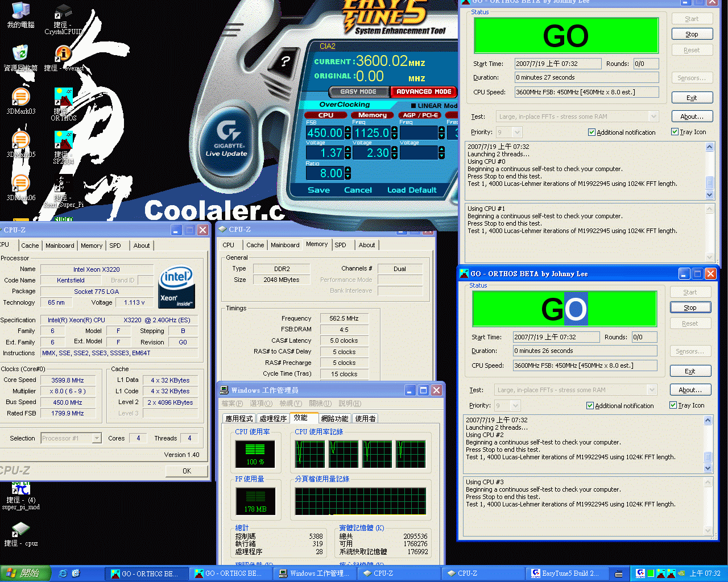The image size is (728, 582).
Task: Decrease the Memory Voltage value in EasyTune5
Action: point(394,156)
